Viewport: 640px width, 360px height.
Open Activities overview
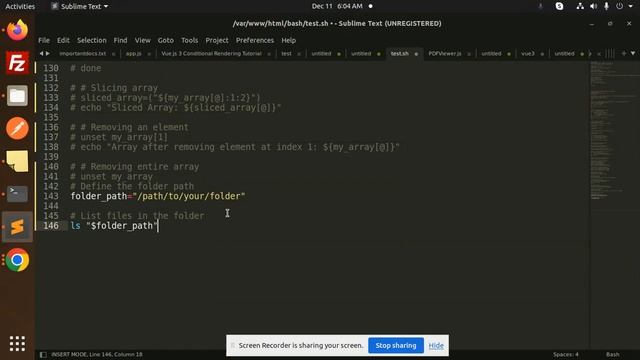20,6
